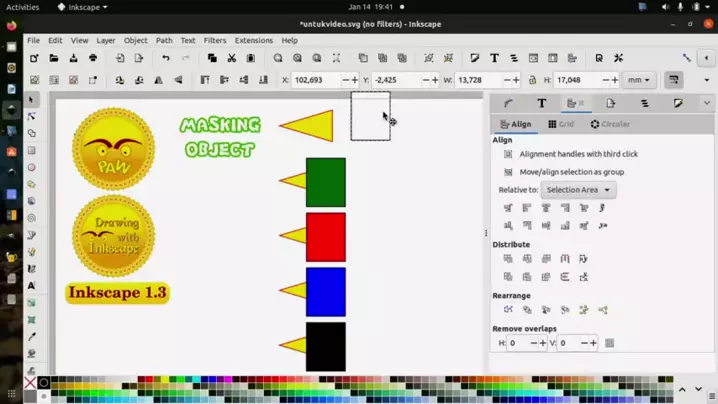Expand the dock panel tabs chevron
The width and height of the screenshot is (718, 404).
[x=706, y=103]
